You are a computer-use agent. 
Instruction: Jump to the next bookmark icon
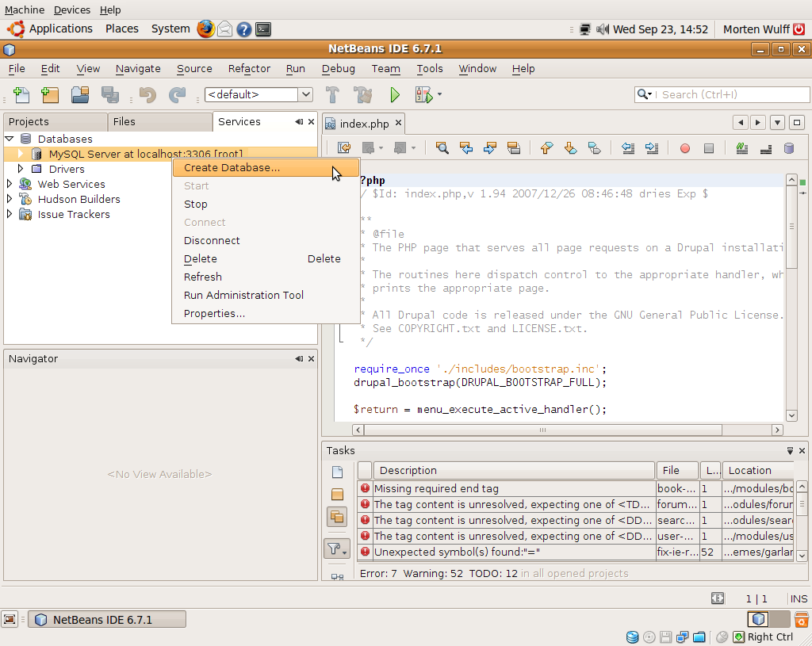click(x=570, y=148)
